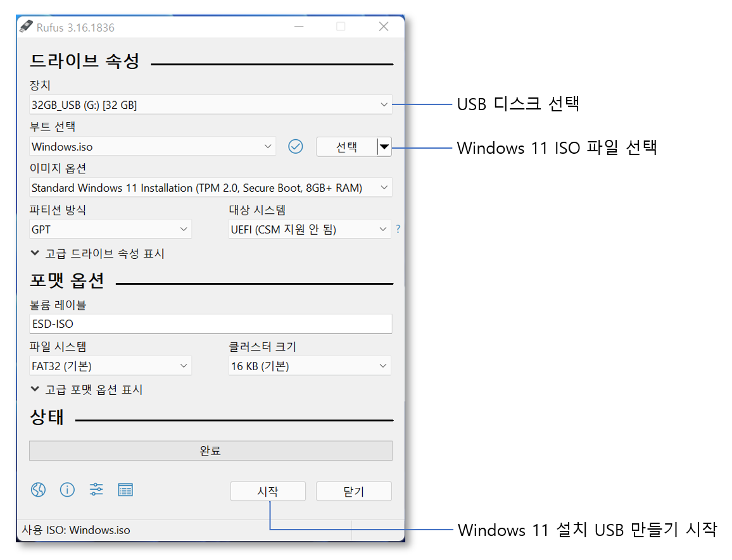Click the 드라이브 속성 heading
732x560 pixels.
84,61
